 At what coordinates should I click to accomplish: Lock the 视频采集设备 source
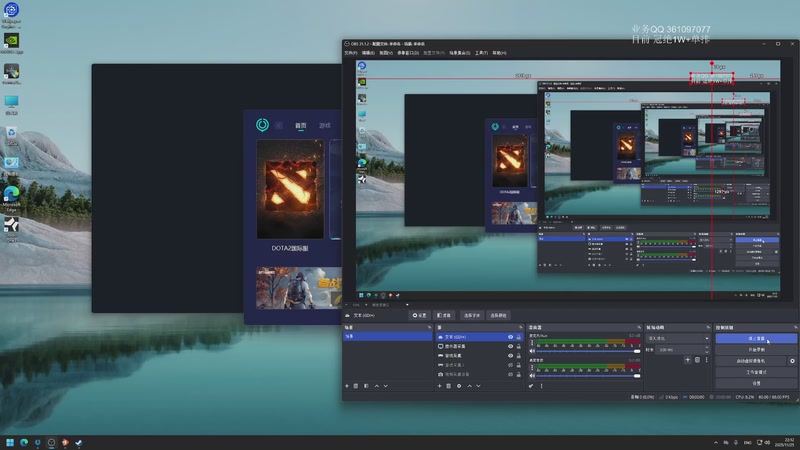pos(519,374)
